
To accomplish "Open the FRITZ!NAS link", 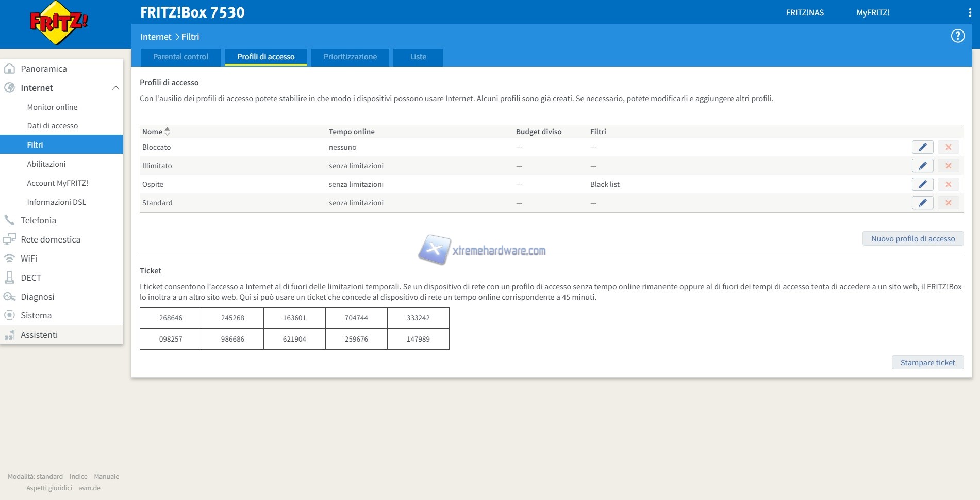I will tap(804, 13).
